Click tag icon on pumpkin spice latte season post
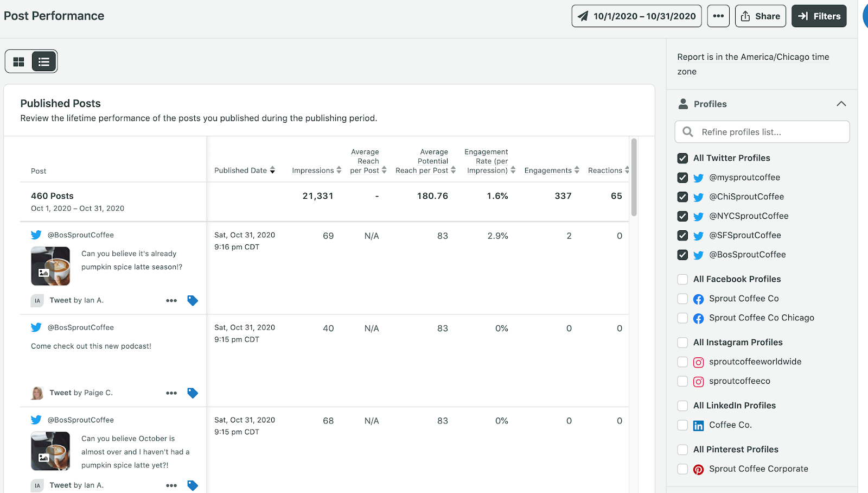Screen dimensions: 868x493 [193, 300]
